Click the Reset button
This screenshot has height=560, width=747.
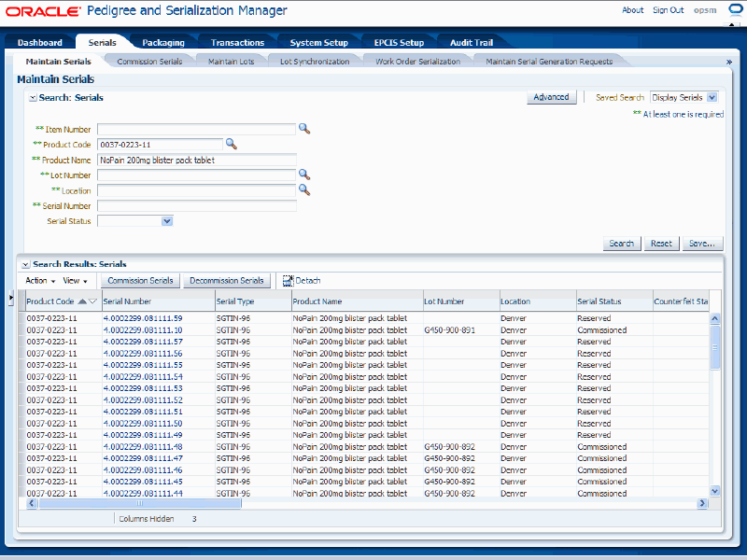(x=661, y=244)
